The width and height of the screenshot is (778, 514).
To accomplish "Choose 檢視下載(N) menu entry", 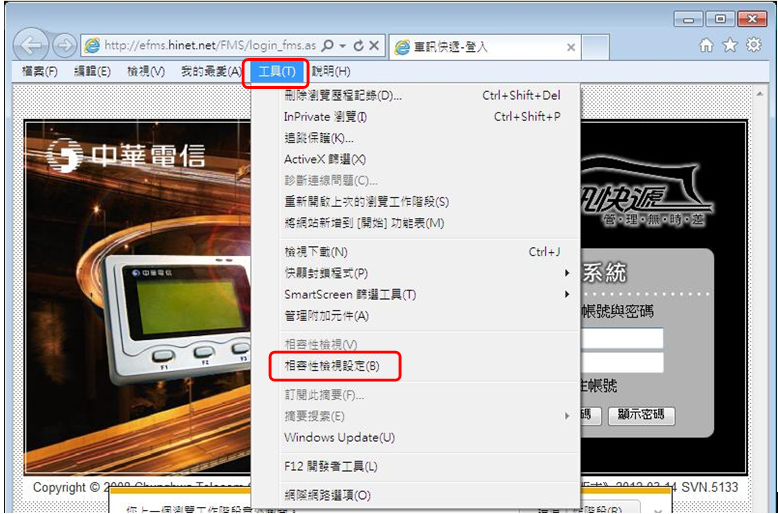I will [416, 252].
